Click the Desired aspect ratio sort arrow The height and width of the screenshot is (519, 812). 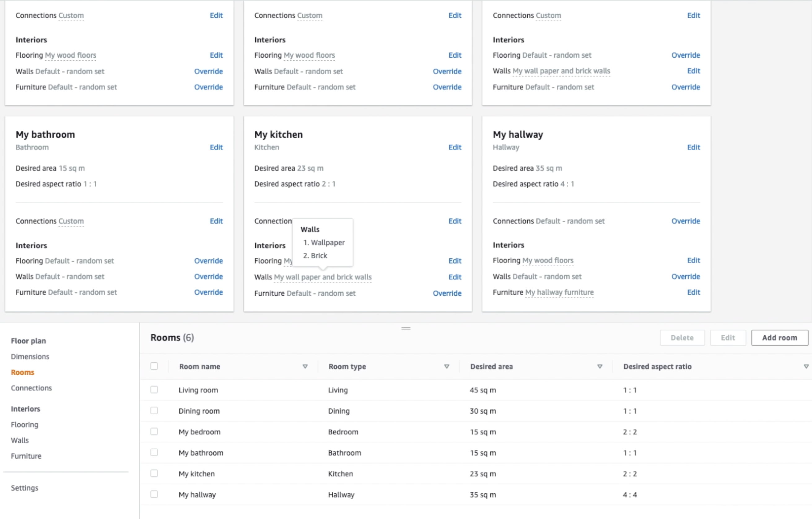pyautogui.click(x=806, y=367)
